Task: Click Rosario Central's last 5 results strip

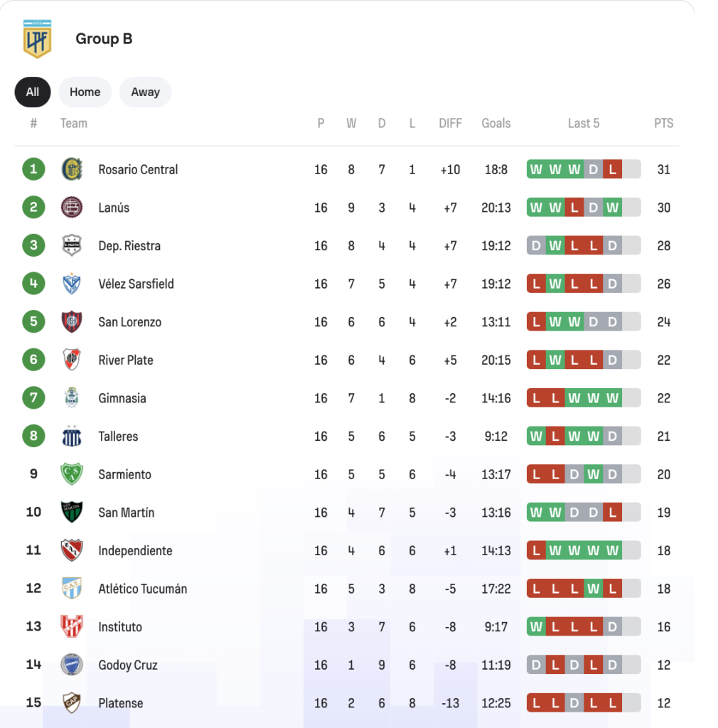Action: coord(583,169)
